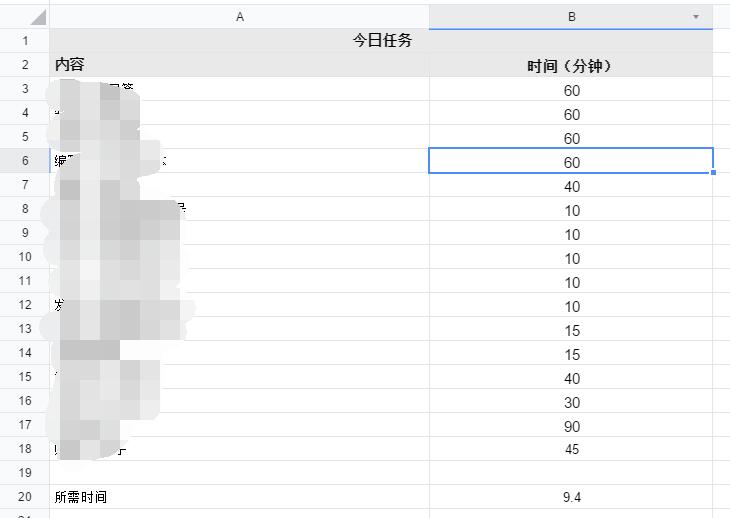Click the value 10 in row 10

pyautogui.click(x=571, y=257)
